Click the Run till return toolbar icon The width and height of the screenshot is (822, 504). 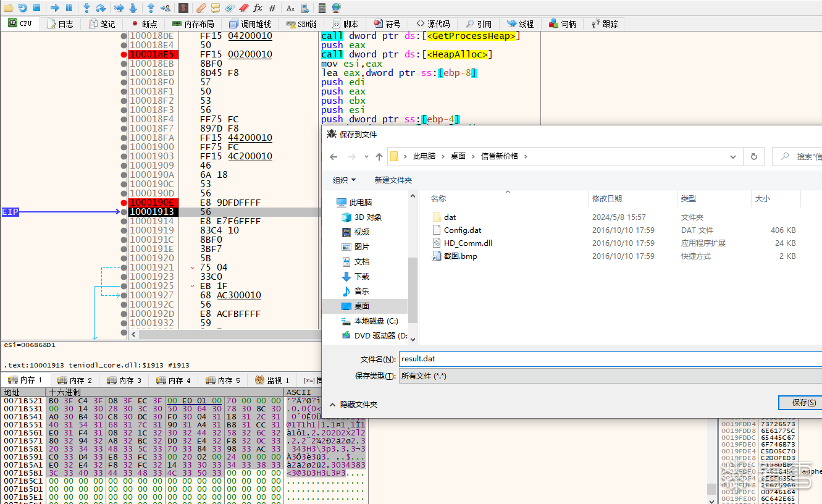tap(151, 8)
